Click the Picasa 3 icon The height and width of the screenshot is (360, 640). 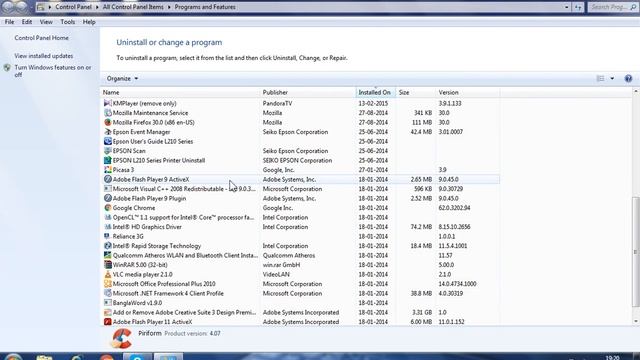coord(107,170)
